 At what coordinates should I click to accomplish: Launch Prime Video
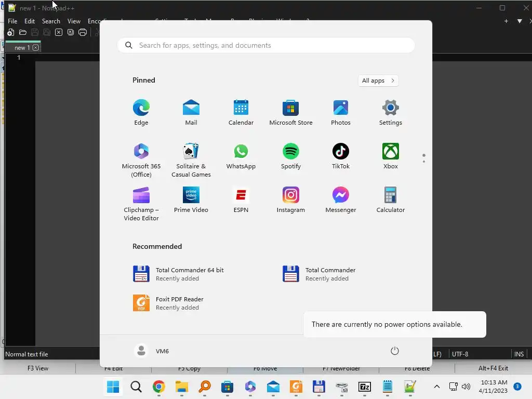(191, 199)
